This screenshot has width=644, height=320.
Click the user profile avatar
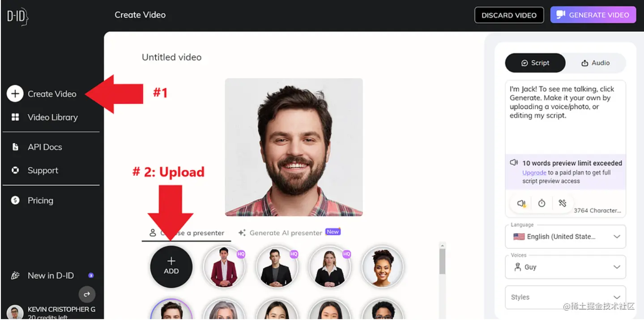[x=15, y=312]
